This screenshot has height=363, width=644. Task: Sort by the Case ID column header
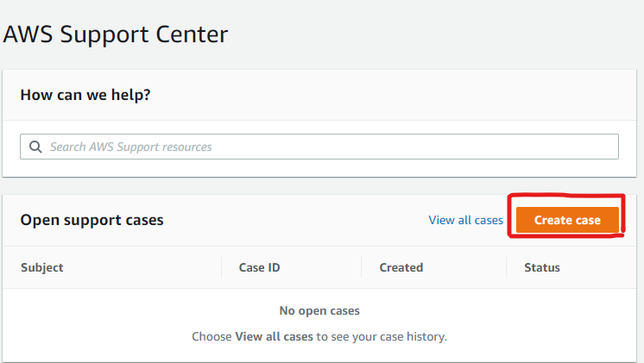[x=259, y=267]
